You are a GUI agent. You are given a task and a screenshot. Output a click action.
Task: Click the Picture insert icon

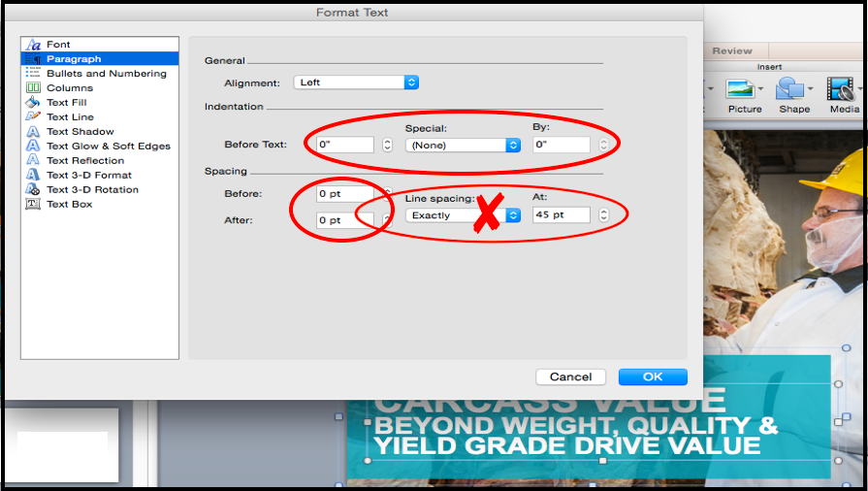743,90
